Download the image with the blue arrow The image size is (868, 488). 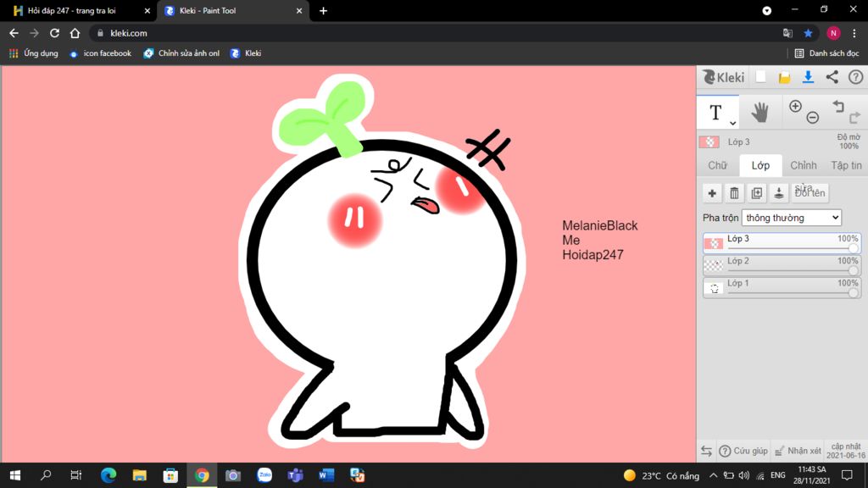[808, 77]
